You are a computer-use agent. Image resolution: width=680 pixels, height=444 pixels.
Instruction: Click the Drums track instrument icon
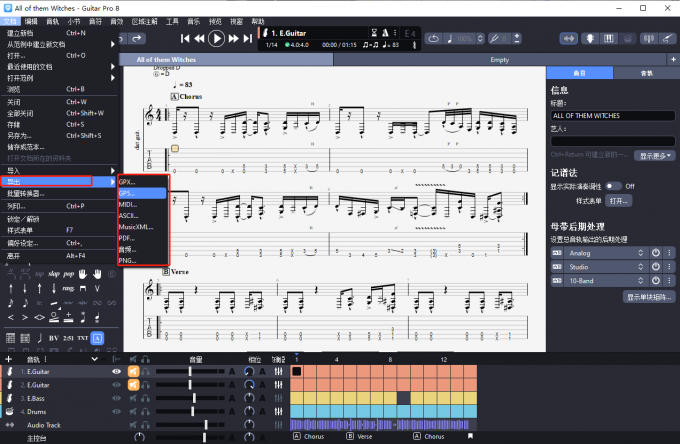[x=9, y=410]
